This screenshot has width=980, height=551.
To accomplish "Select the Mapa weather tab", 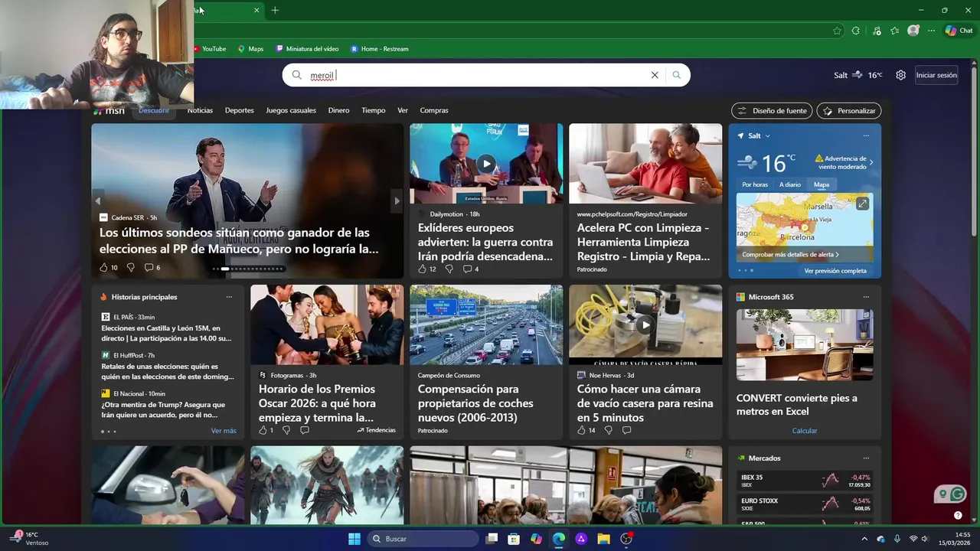I will point(822,184).
